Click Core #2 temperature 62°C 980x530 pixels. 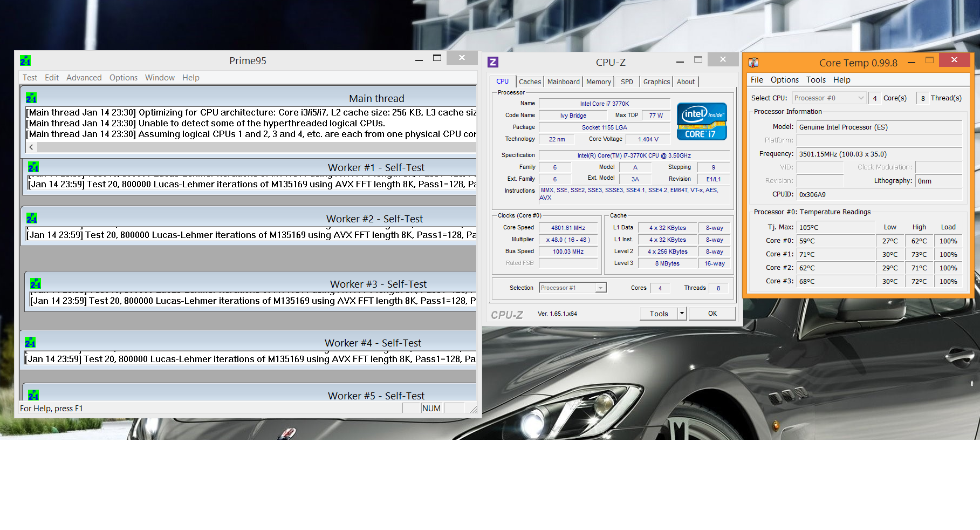(x=835, y=268)
